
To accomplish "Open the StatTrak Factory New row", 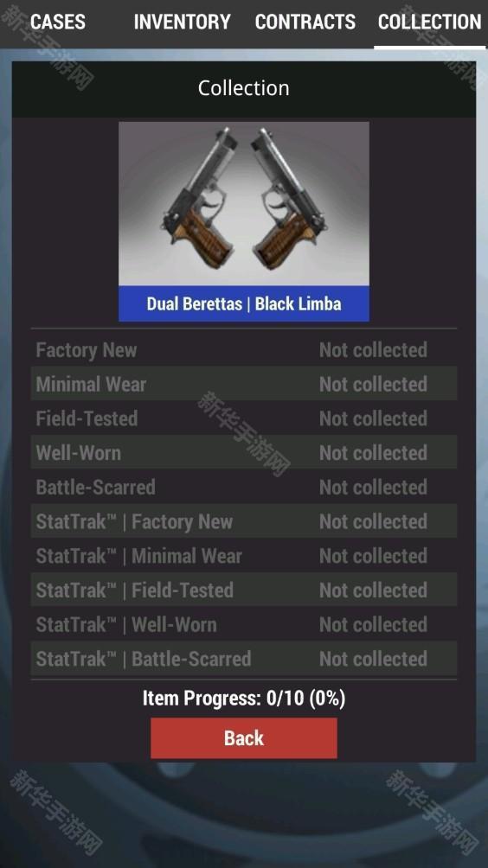I will pyautogui.click(x=244, y=521).
